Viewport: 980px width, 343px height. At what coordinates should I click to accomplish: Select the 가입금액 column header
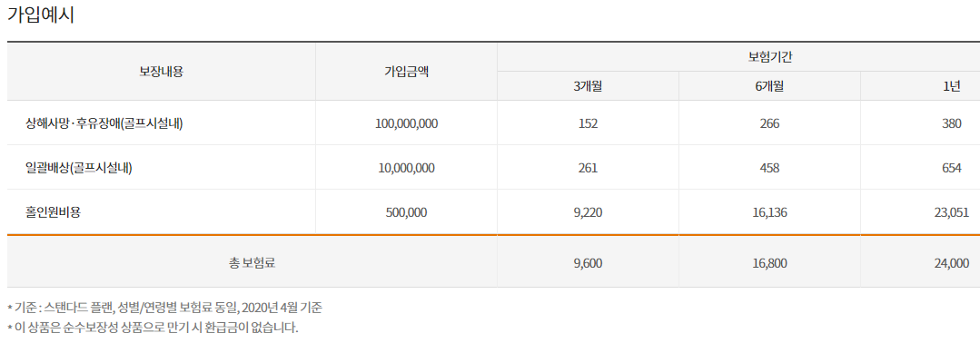tap(406, 71)
